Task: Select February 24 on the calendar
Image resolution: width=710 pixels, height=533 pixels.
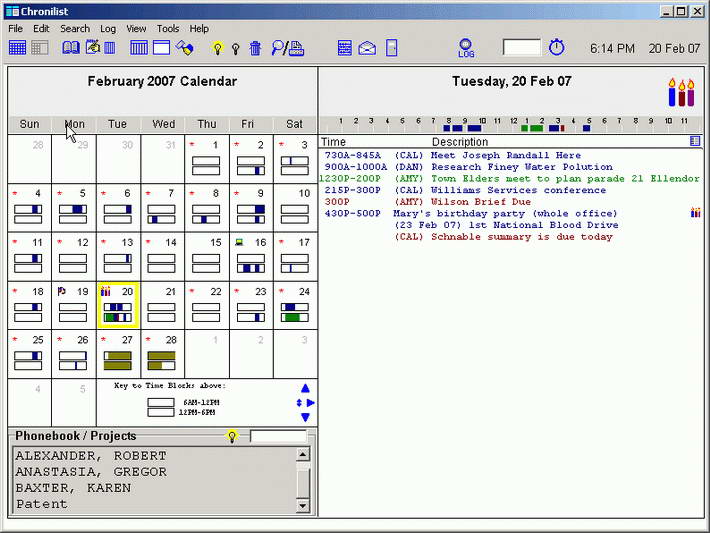Action: (295, 305)
